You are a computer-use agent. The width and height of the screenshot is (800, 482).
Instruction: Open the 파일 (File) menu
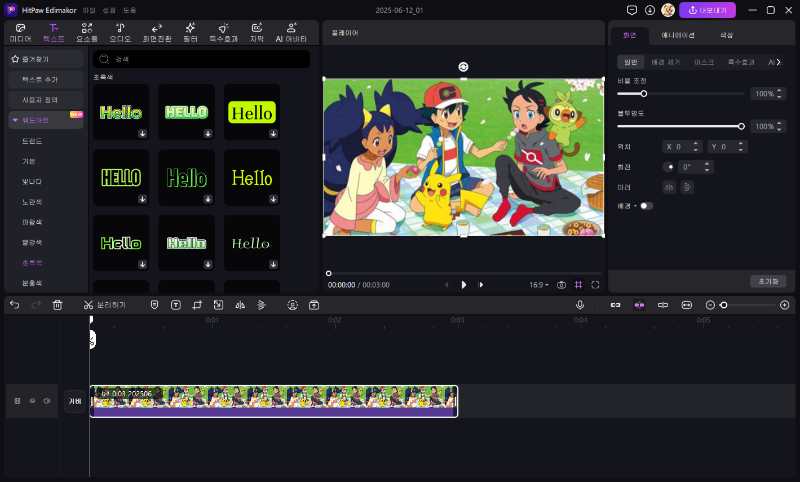coord(88,9)
